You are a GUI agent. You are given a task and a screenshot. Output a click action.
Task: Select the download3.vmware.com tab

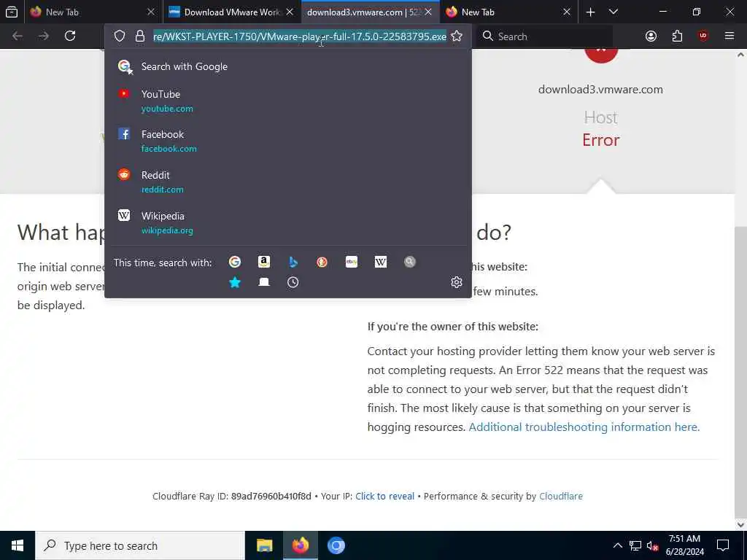click(370, 12)
